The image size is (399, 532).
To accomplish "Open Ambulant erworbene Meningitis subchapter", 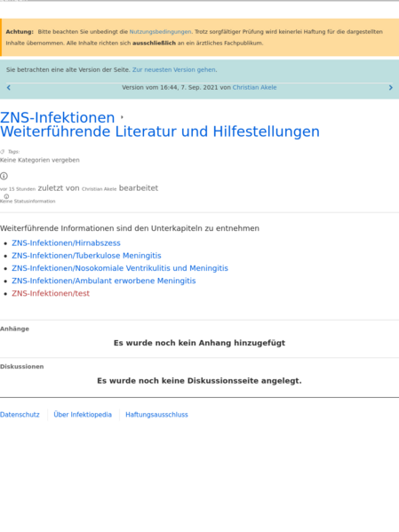I will [x=104, y=281].
